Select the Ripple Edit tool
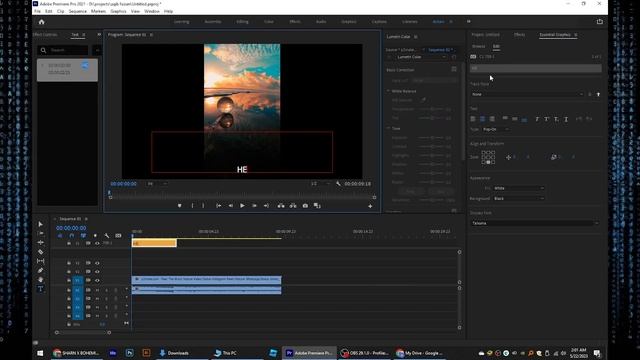 [40, 242]
